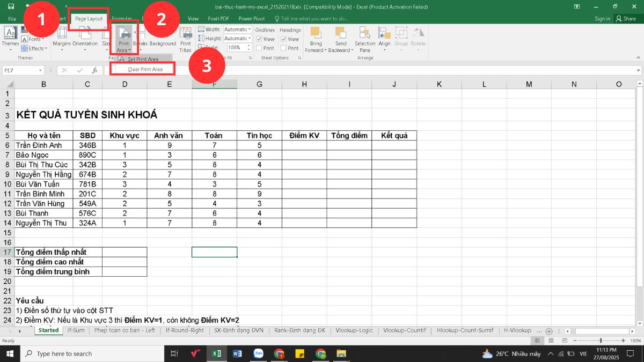Switch to the View ribbon tab
644x362 pixels.
193,19
